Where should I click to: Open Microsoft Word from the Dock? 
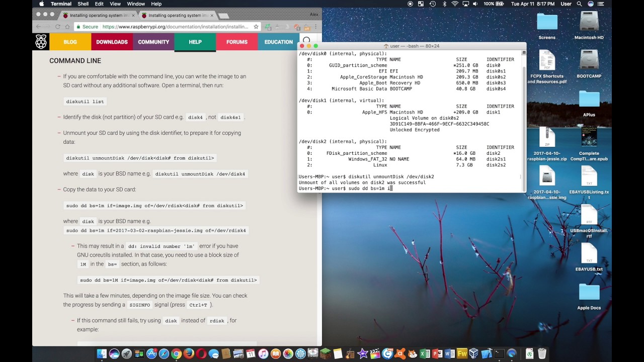[x=450, y=353]
